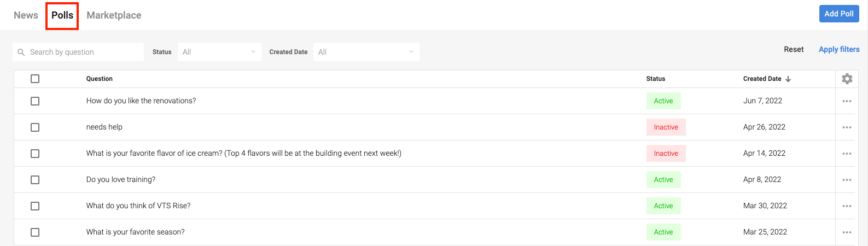This screenshot has height=246, width=868.
Task: Open three-dot menu for favorite season poll
Action: tap(847, 232)
